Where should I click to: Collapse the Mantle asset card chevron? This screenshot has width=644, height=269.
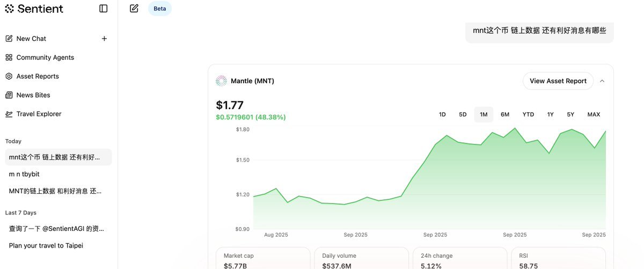point(602,81)
